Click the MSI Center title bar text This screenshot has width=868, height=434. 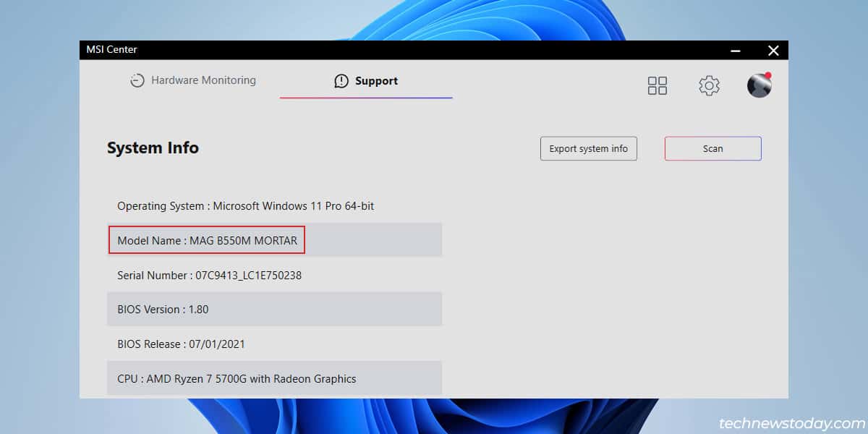111,50
